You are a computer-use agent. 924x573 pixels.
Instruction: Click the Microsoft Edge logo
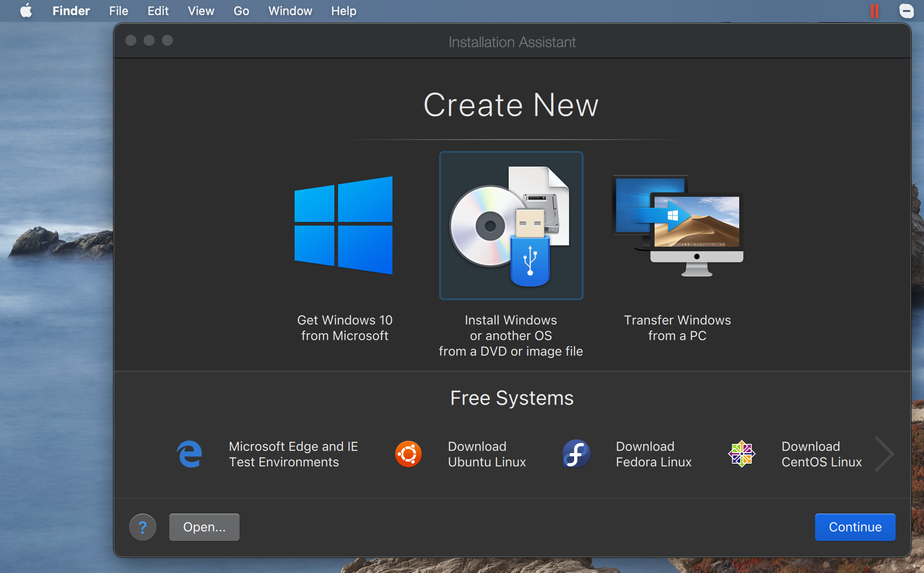point(189,454)
